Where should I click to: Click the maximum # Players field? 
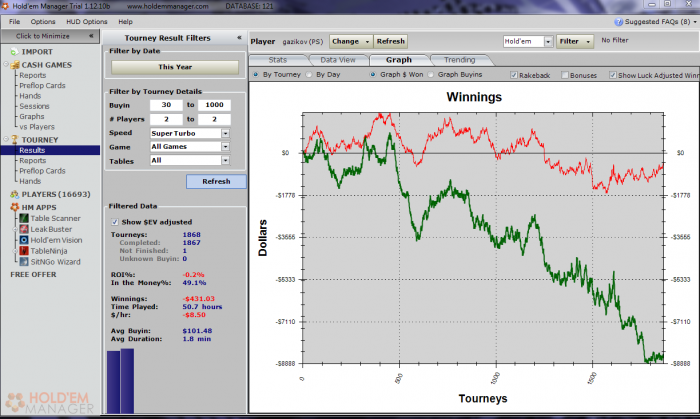click(214, 119)
